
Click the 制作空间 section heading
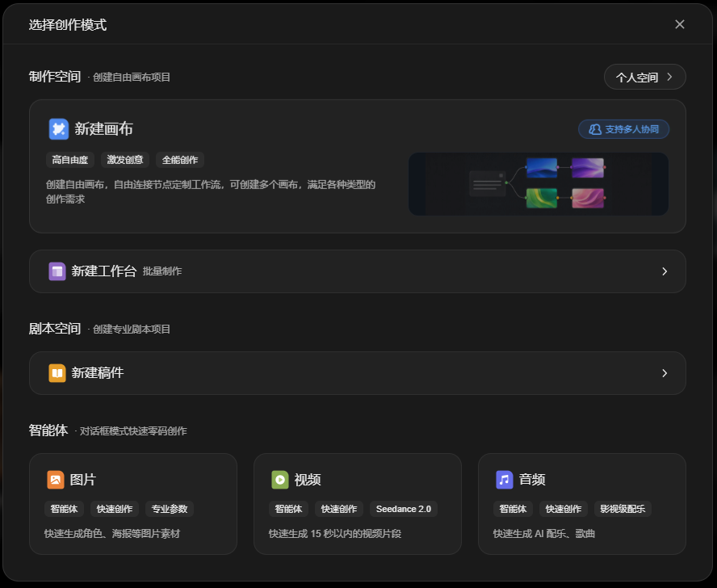point(55,77)
